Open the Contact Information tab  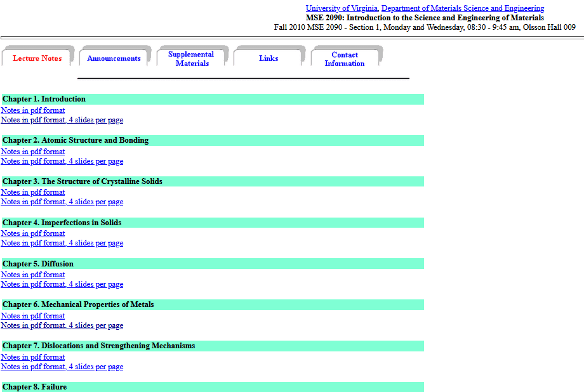tap(345, 59)
